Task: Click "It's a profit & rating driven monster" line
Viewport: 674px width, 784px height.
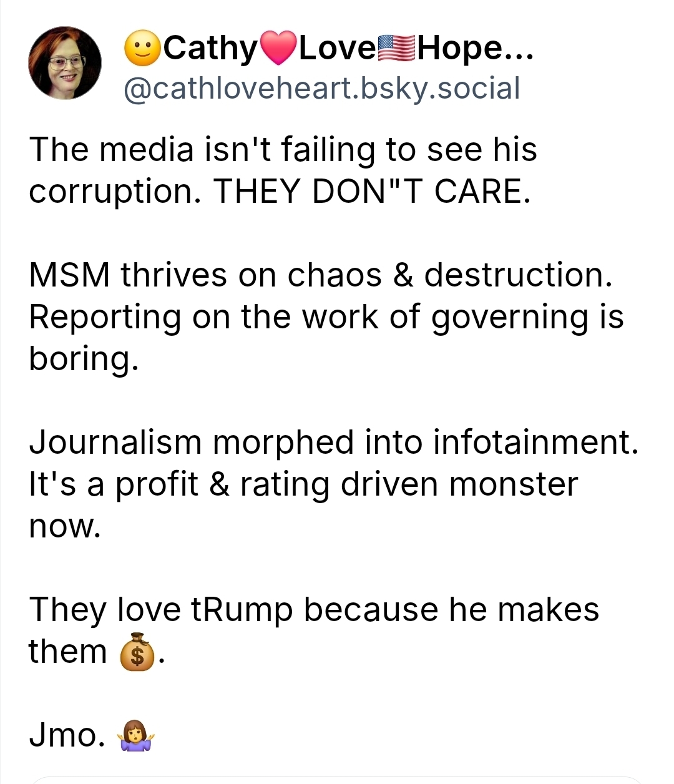Action: coord(303,484)
